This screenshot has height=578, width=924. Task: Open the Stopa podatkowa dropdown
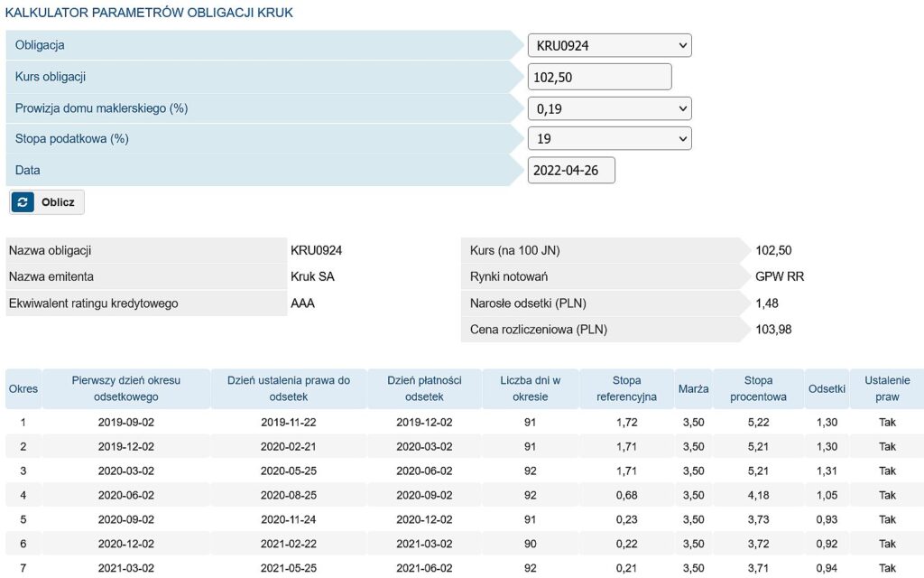tap(609, 139)
